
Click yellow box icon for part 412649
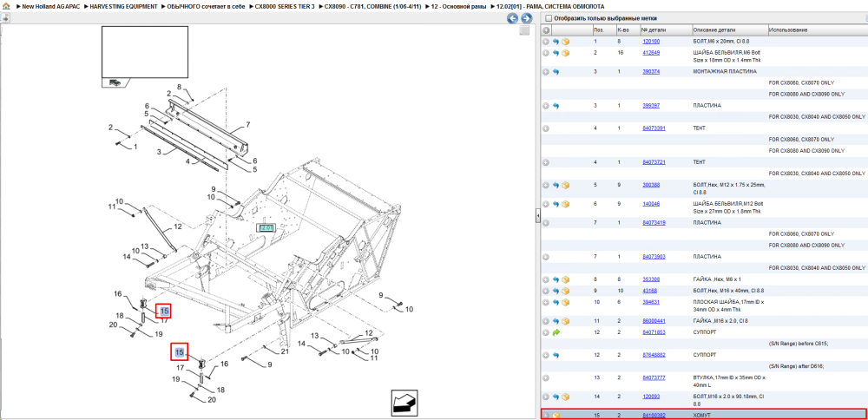point(565,53)
